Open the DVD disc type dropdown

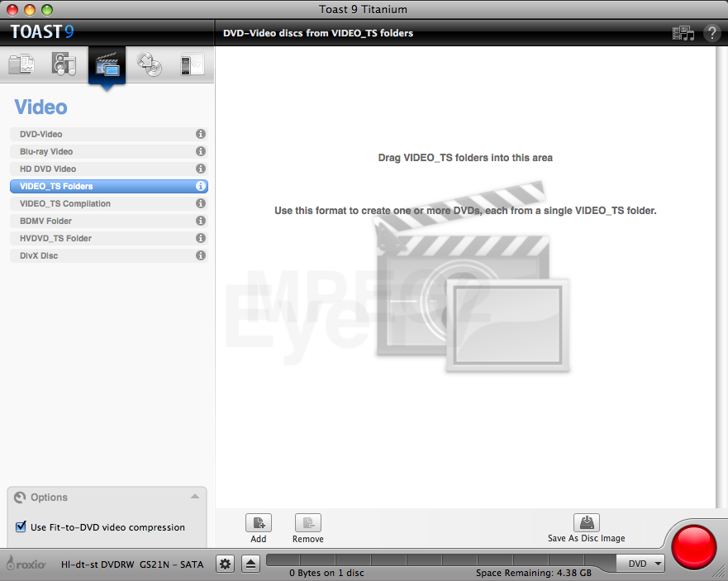[x=640, y=564]
